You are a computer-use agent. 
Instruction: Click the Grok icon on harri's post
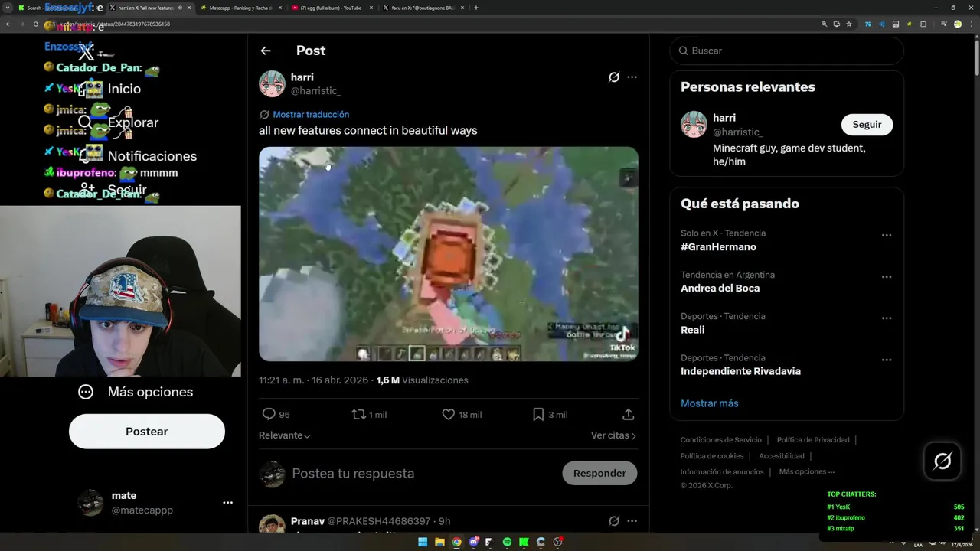click(614, 77)
